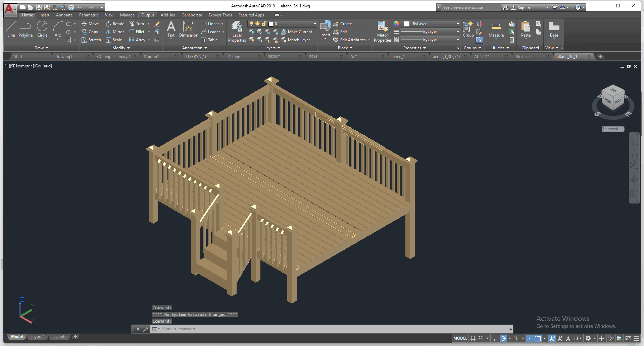
Task: Select the Line drawing tool
Action: [11, 28]
